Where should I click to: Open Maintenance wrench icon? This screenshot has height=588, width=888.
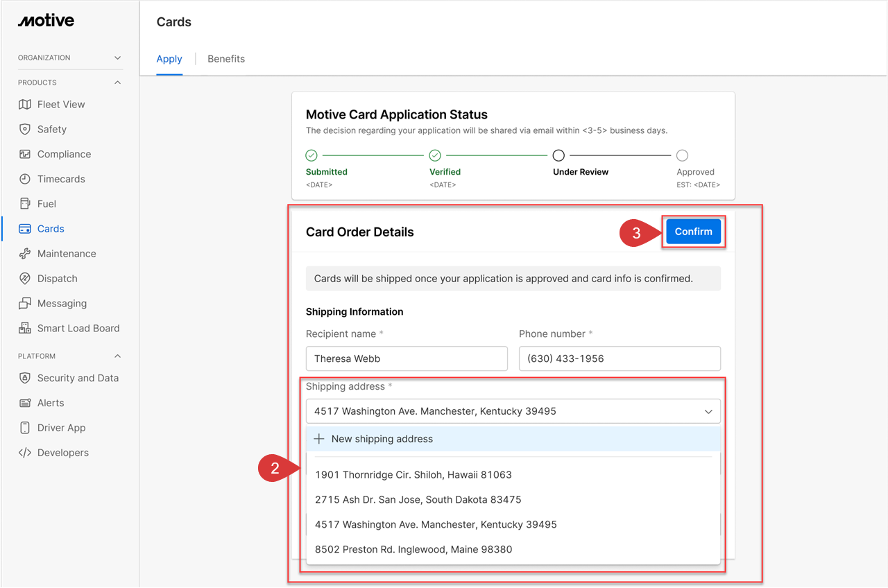[25, 254]
